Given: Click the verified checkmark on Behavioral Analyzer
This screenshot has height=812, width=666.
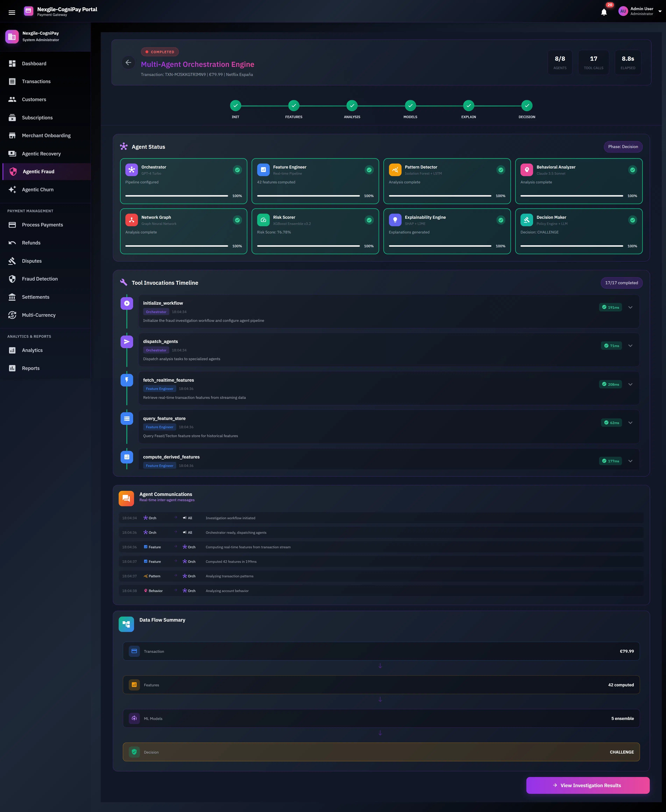Looking at the screenshot, I should pos(633,170).
